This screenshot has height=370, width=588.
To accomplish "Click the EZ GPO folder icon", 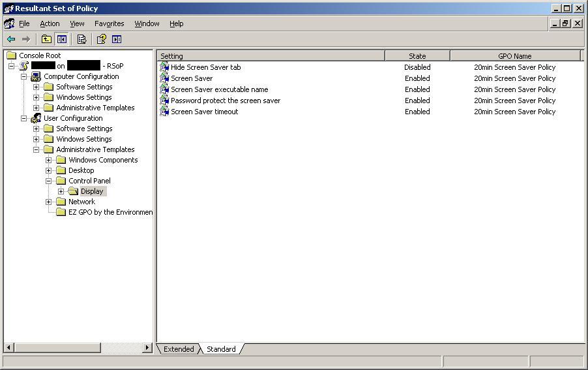I will pyautogui.click(x=61, y=212).
